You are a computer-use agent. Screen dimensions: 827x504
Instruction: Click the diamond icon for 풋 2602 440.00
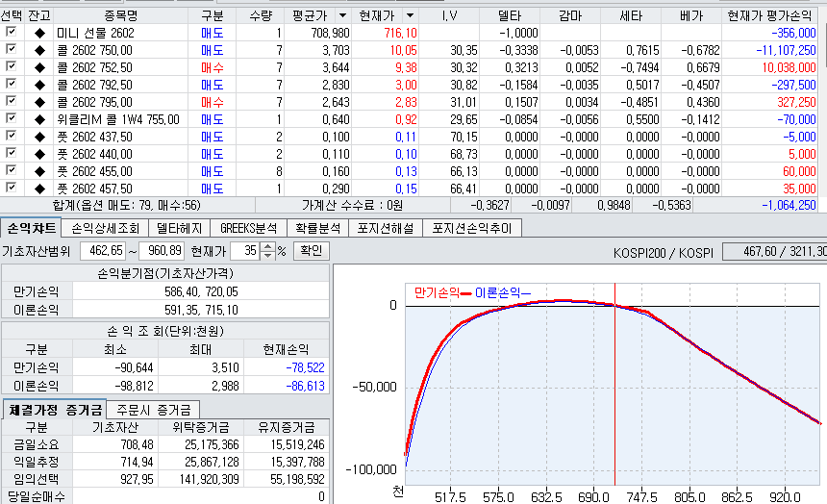click(x=39, y=155)
